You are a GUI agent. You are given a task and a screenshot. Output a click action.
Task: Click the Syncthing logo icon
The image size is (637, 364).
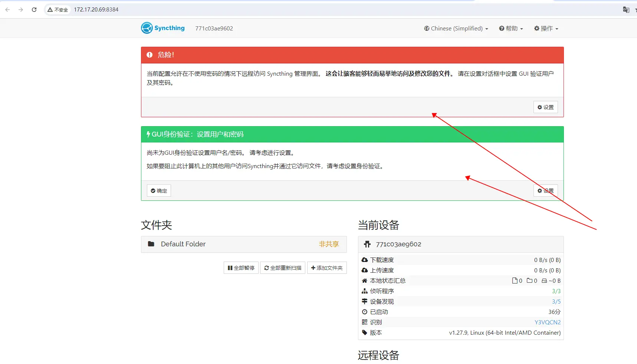point(147,28)
